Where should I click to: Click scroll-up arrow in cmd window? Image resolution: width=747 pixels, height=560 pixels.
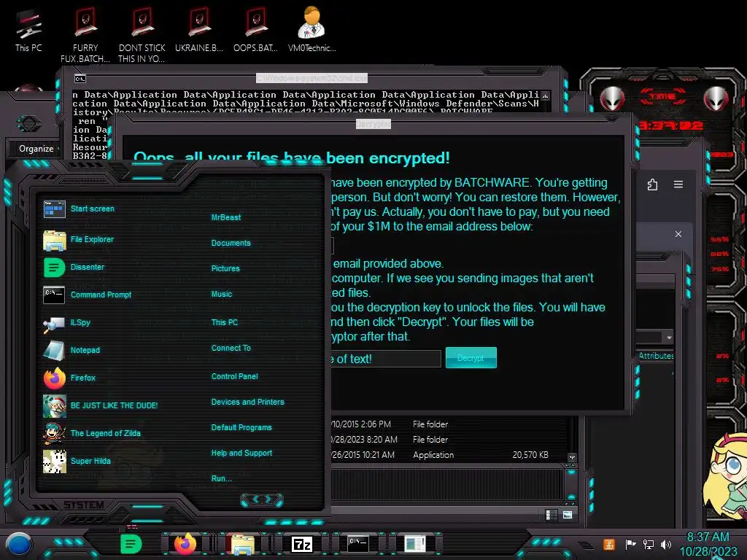coord(545,96)
